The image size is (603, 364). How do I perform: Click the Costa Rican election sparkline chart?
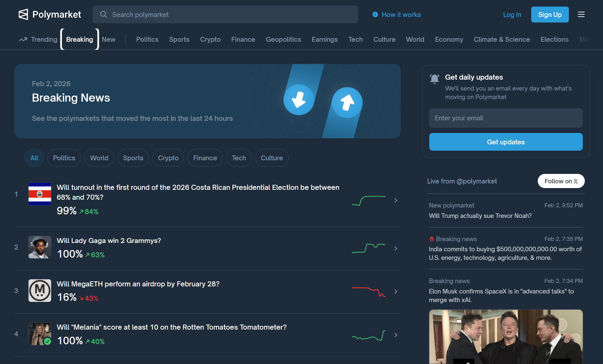tap(369, 200)
